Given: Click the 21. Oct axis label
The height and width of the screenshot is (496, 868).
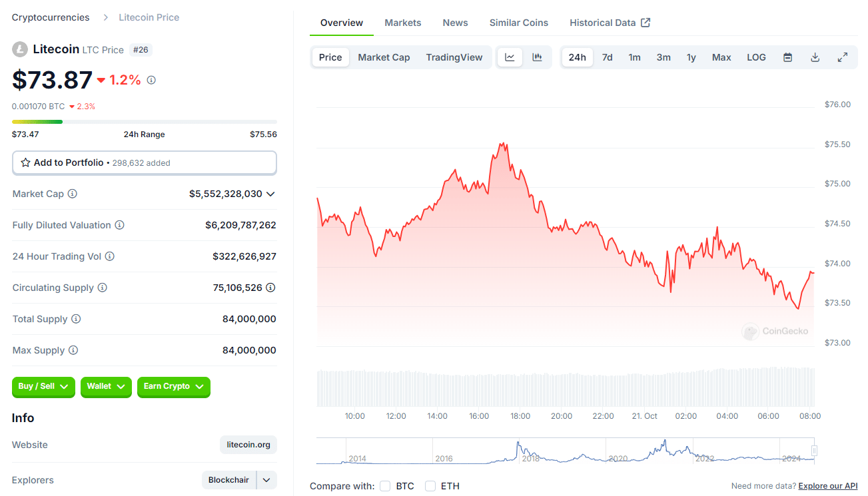Looking at the screenshot, I should tap(644, 416).
